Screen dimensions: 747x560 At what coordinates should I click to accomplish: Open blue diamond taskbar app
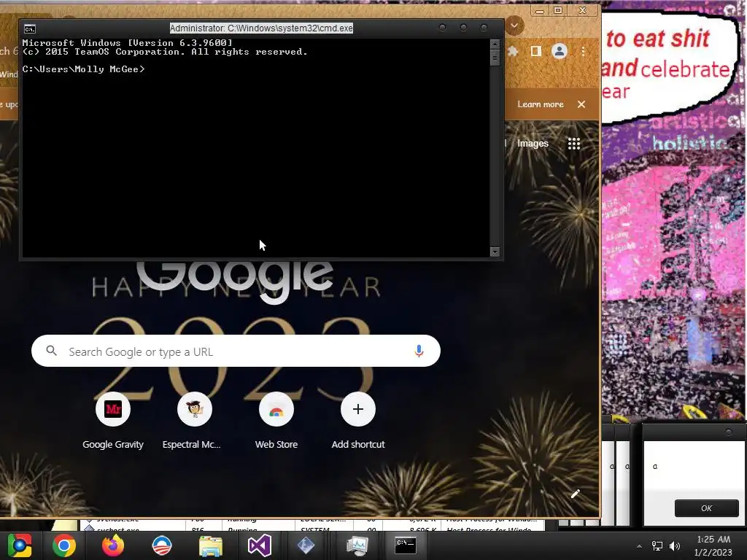tap(306, 545)
